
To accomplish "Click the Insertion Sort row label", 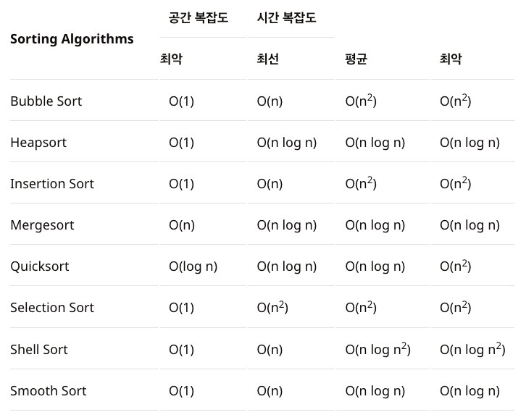I will pyautogui.click(x=52, y=184).
